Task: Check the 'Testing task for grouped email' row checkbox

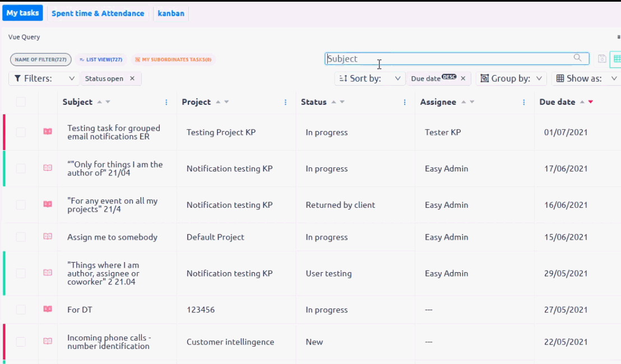Action: point(21,132)
